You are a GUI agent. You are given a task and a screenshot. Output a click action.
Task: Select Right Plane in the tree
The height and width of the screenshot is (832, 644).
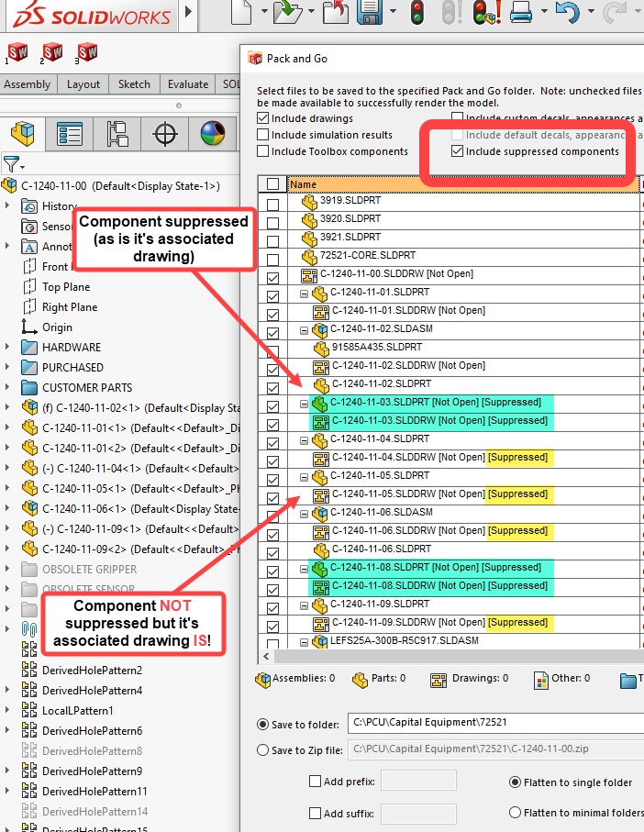coord(70,307)
